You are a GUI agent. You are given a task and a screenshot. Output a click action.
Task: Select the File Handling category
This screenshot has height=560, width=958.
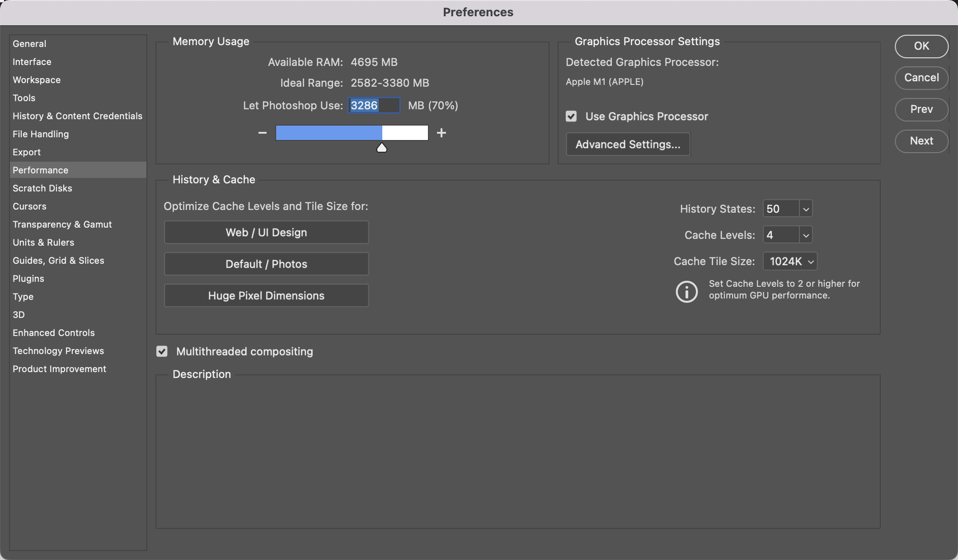point(41,134)
